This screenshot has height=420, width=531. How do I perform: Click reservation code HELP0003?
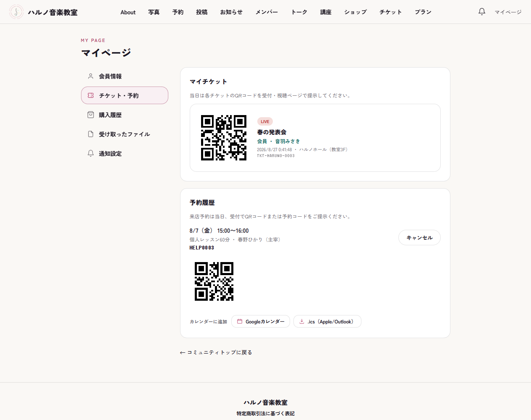(x=202, y=248)
